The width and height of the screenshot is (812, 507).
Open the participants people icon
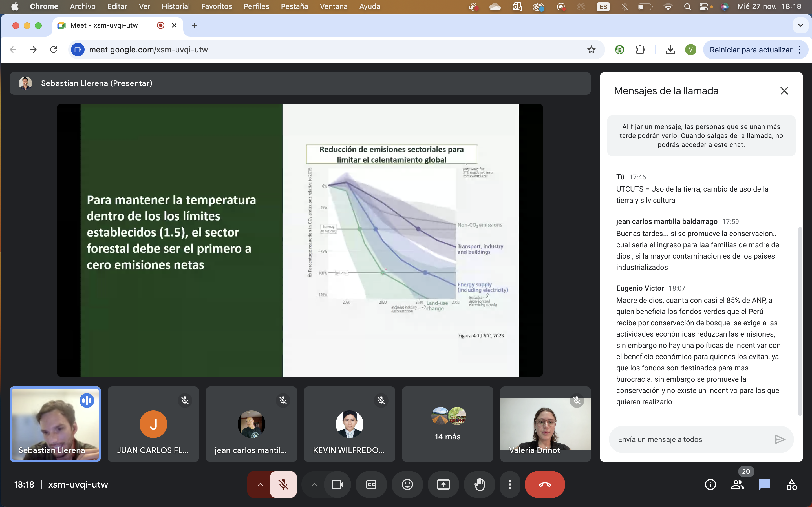(737, 484)
